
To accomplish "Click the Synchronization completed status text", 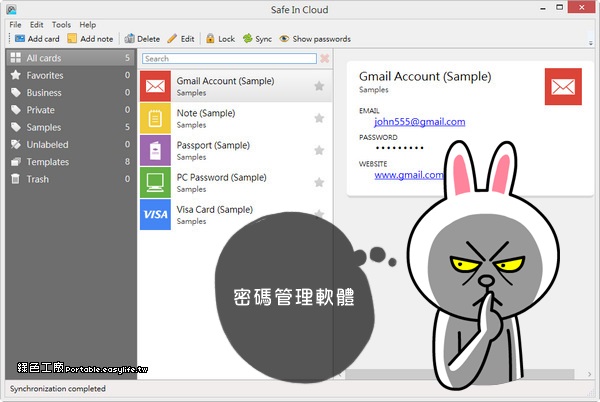I will click(58, 389).
